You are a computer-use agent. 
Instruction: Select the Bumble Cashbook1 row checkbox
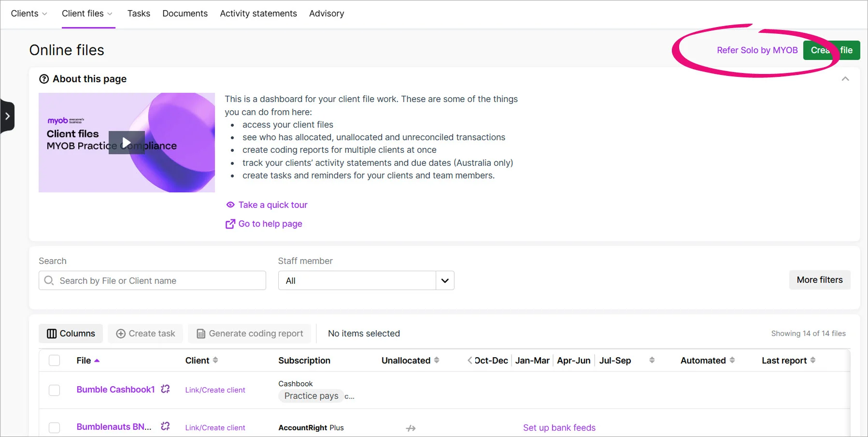pos(55,390)
